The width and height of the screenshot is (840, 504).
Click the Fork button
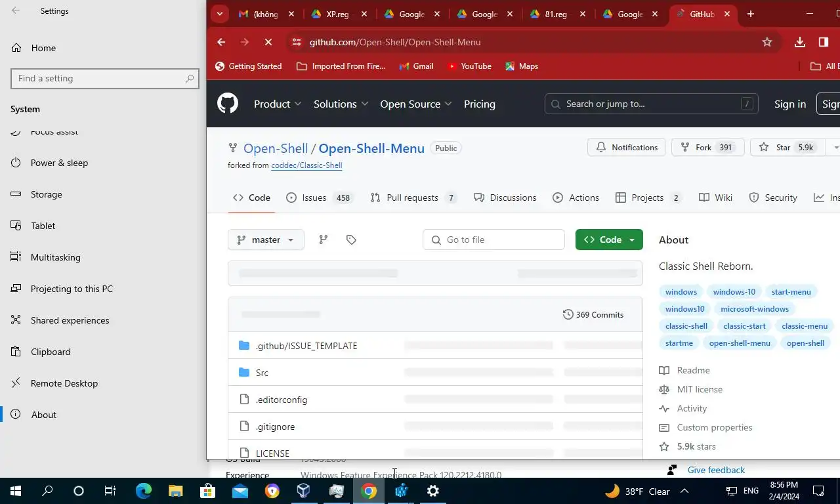[707, 148]
